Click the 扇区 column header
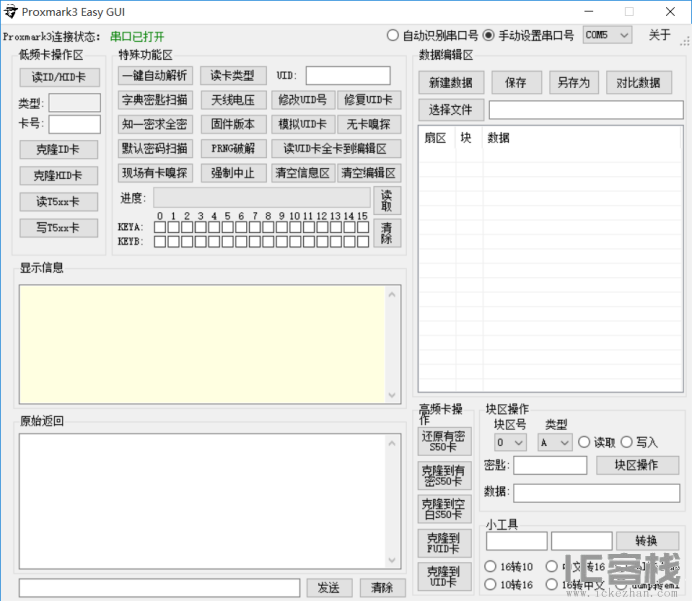 tap(435, 138)
